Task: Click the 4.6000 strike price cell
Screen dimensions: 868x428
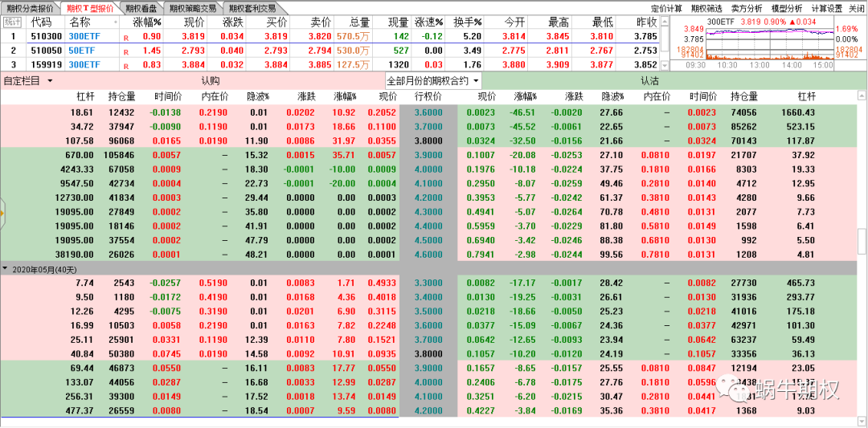Action: [x=429, y=255]
